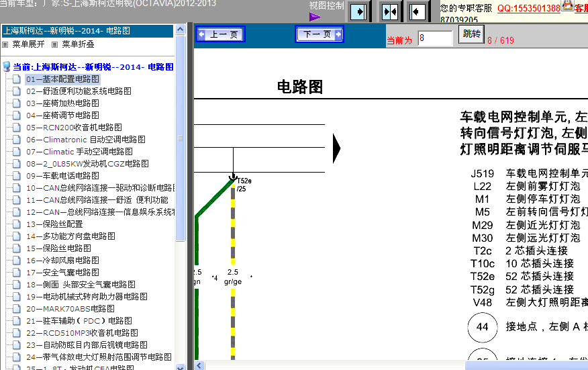The image size is (588, 370).
Task: Open 22—RCD510MP3收音机电路图
Action: point(82,333)
